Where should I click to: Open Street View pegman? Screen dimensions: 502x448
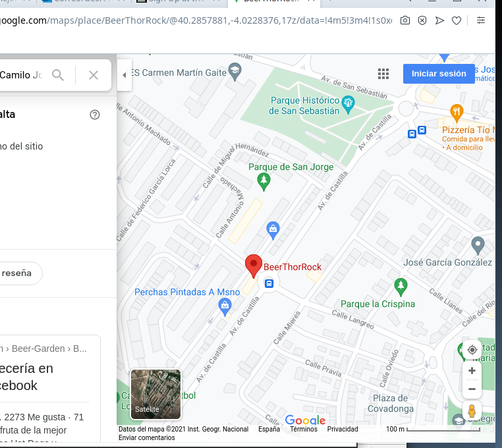tap(472, 411)
